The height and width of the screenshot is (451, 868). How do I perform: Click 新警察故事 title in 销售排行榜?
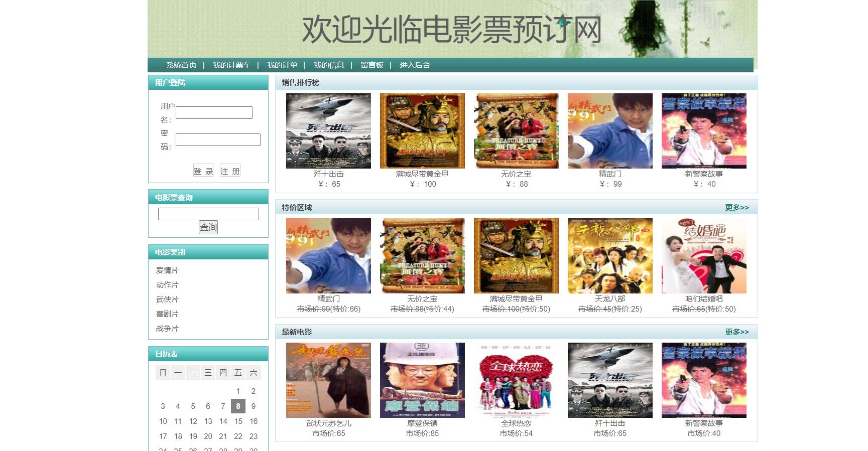704,174
